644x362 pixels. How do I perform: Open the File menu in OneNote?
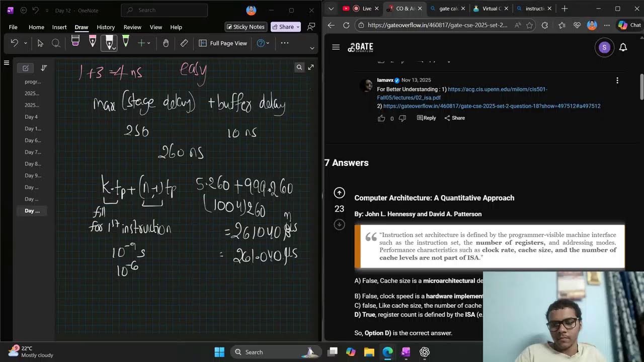coord(13,27)
